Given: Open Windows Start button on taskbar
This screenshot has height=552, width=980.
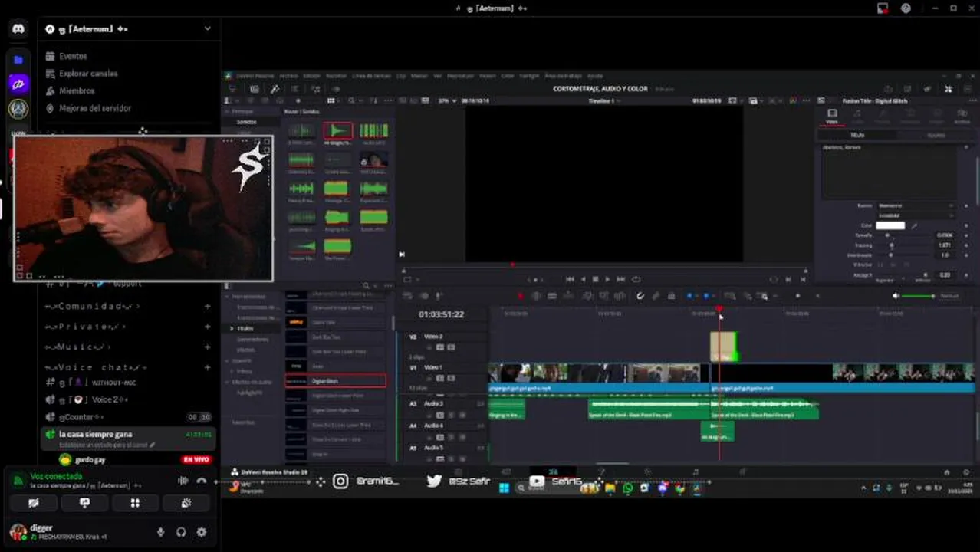Looking at the screenshot, I should coord(504,488).
